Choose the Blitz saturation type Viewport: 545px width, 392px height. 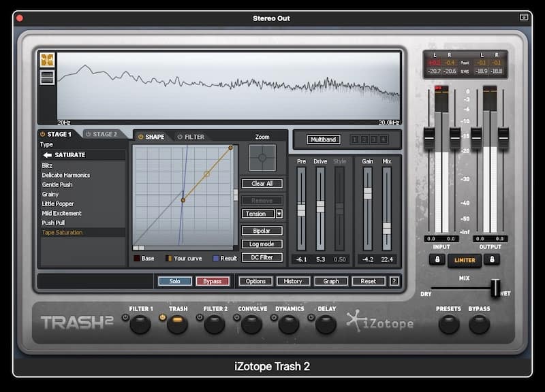pyautogui.click(x=82, y=165)
